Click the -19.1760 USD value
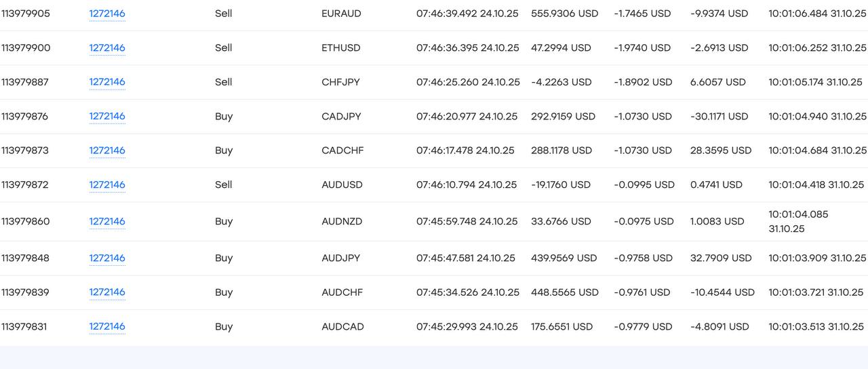The height and width of the screenshot is (369, 868). click(561, 184)
